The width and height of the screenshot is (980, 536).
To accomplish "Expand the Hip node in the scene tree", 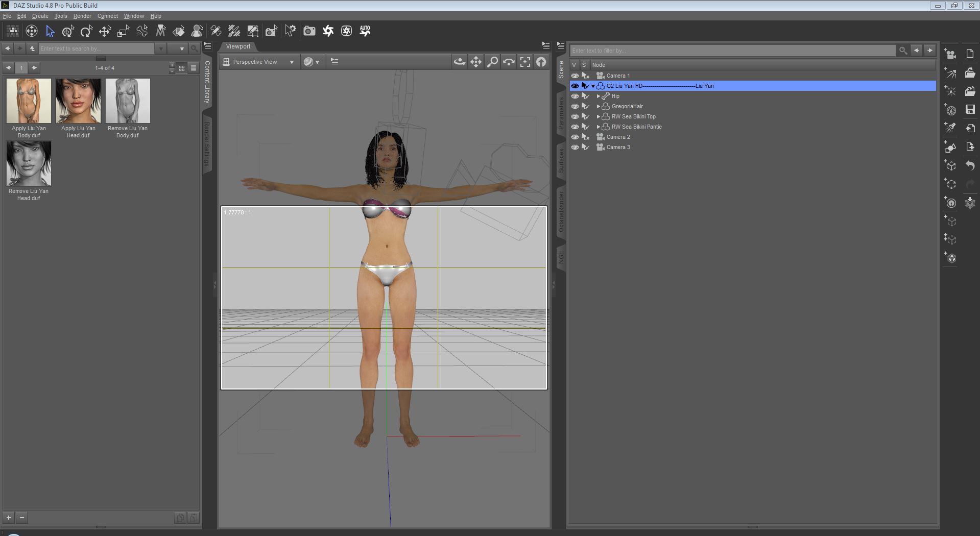I will click(598, 96).
